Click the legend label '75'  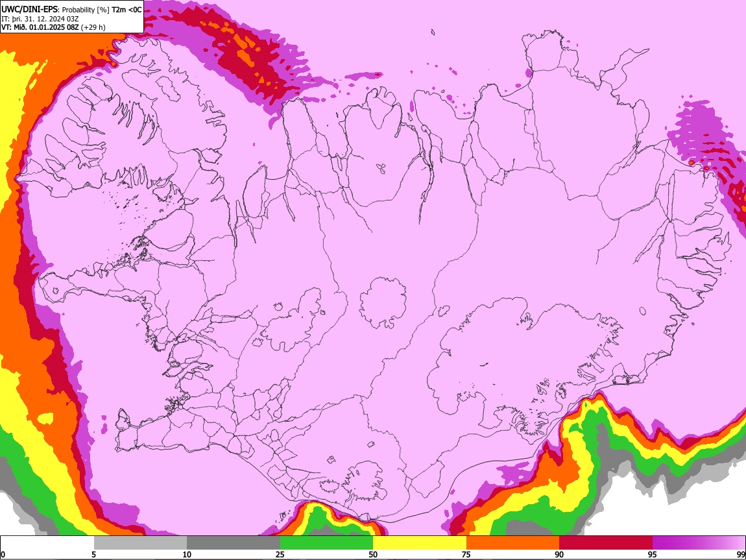(x=466, y=554)
